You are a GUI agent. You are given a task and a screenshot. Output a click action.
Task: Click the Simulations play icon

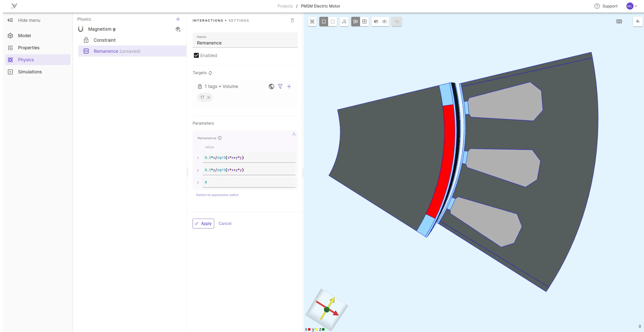pyautogui.click(x=10, y=72)
